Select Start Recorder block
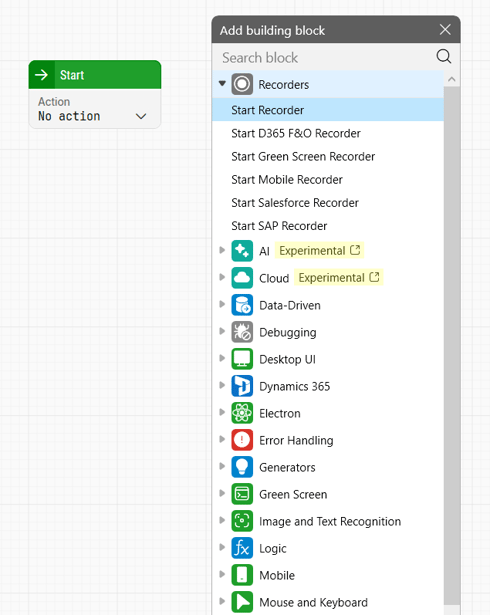Image resolution: width=490 pixels, height=615 pixels. [x=328, y=110]
